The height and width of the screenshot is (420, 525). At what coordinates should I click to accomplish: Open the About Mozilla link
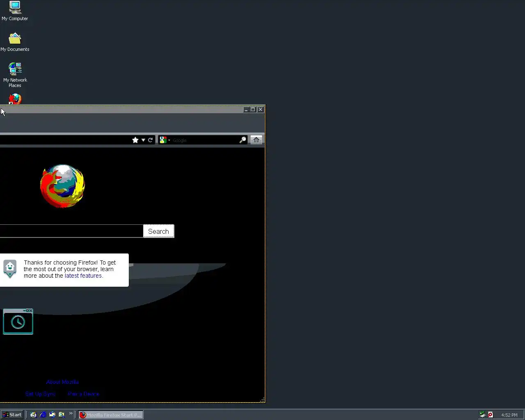pyautogui.click(x=62, y=382)
